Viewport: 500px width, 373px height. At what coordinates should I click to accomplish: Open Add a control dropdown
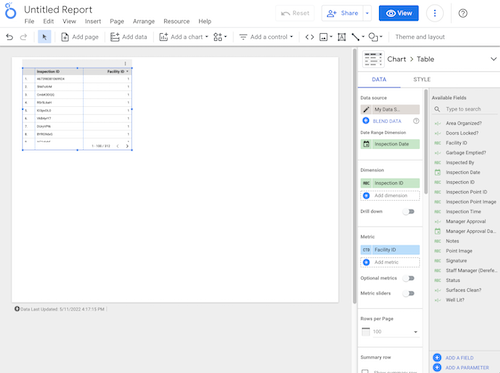click(x=266, y=37)
